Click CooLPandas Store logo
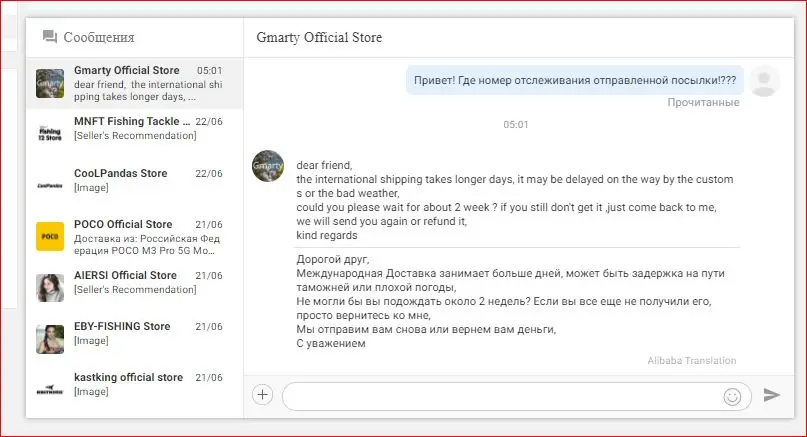This screenshot has width=807, height=437. click(x=50, y=185)
